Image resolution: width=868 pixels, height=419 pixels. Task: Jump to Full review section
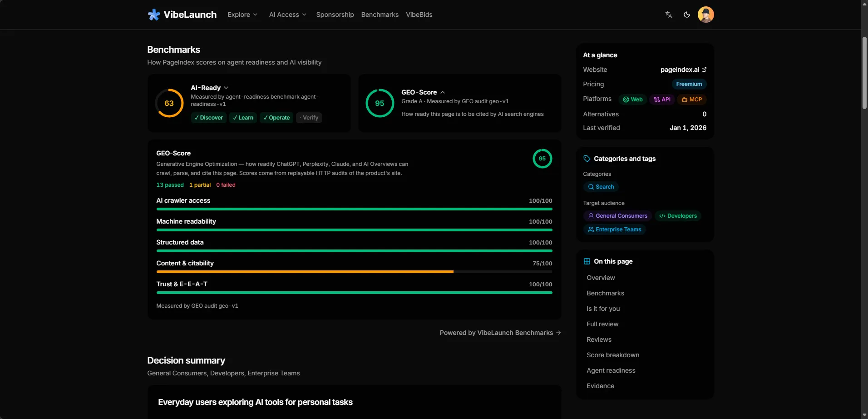602,324
